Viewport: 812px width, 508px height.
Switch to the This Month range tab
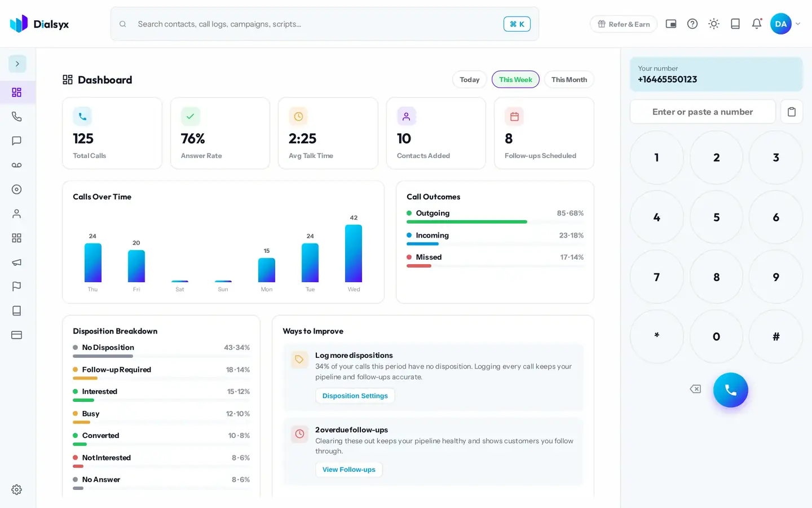569,80
